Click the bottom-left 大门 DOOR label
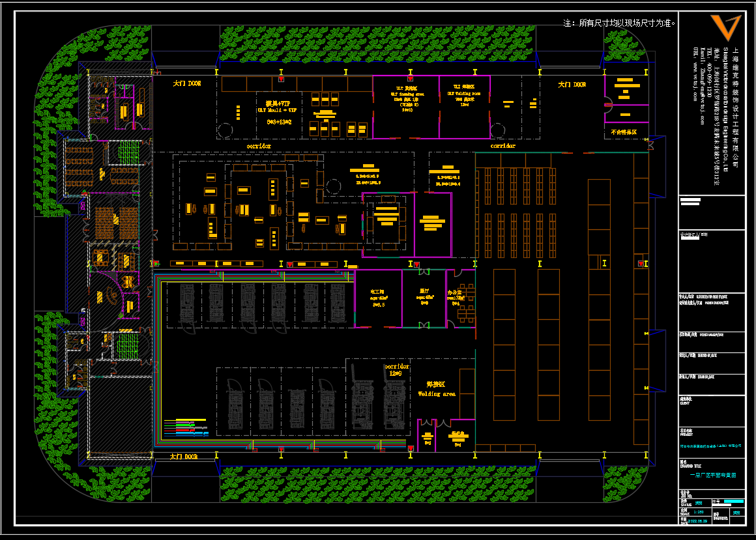This screenshot has height=540, width=756. click(x=183, y=457)
